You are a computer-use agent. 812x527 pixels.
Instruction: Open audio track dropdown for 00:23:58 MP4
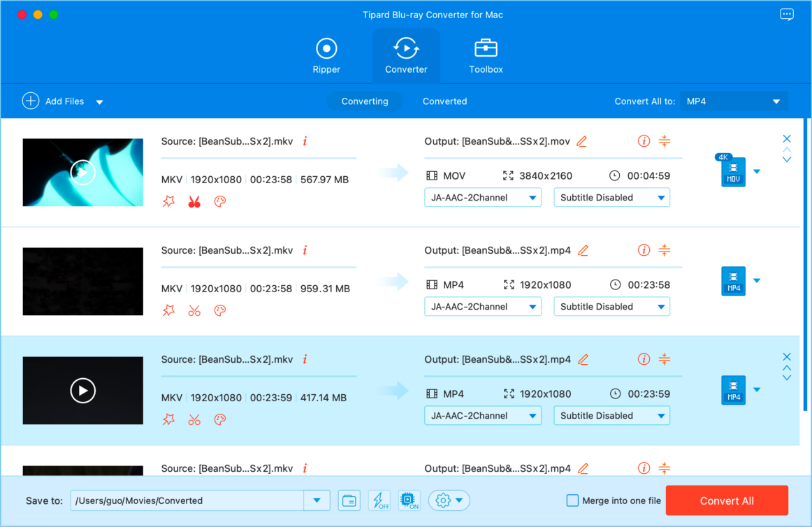coord(483,306)
